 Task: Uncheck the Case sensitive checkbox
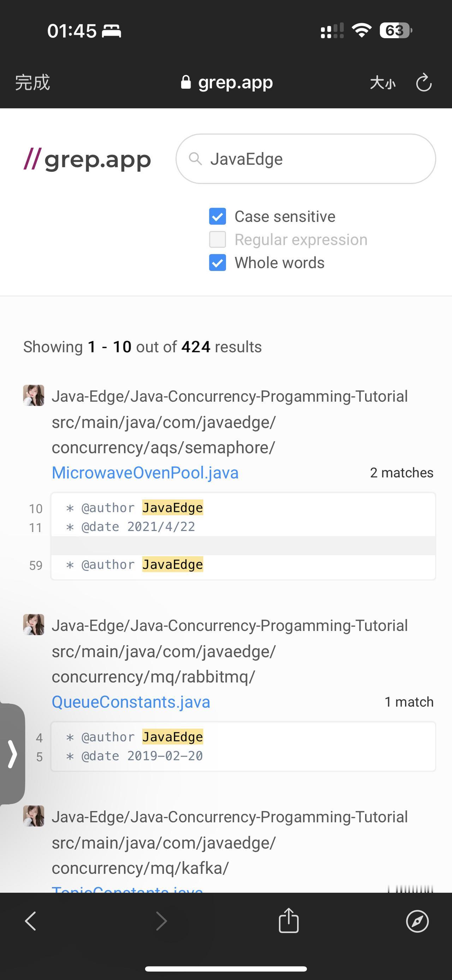(218, 217)
